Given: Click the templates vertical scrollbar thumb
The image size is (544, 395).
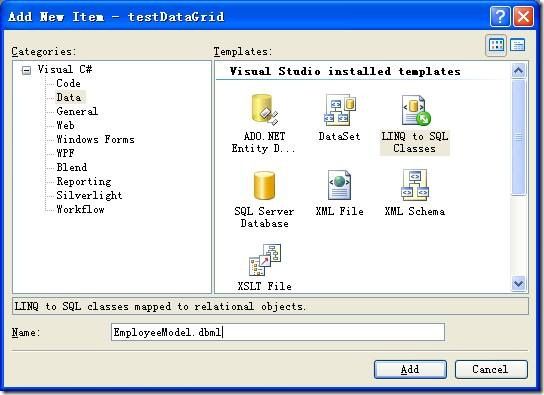Looking at the screenshot, I should click(x=518, y=137).
